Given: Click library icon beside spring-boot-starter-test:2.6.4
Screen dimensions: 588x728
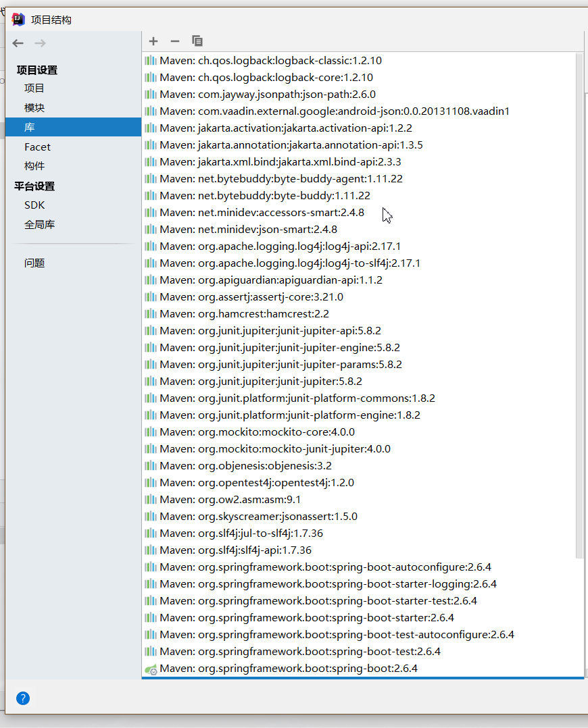Looking at the screenshot, I should tap(151, 601).
